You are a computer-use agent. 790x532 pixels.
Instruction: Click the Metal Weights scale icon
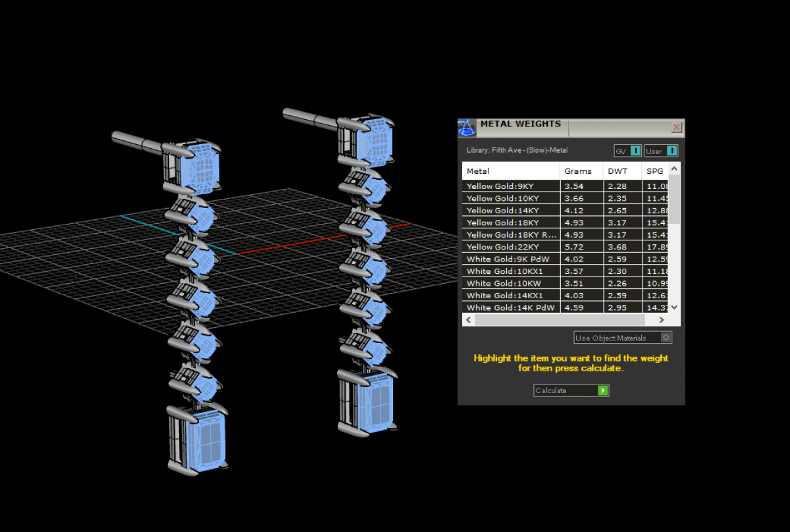pos(466,127)
